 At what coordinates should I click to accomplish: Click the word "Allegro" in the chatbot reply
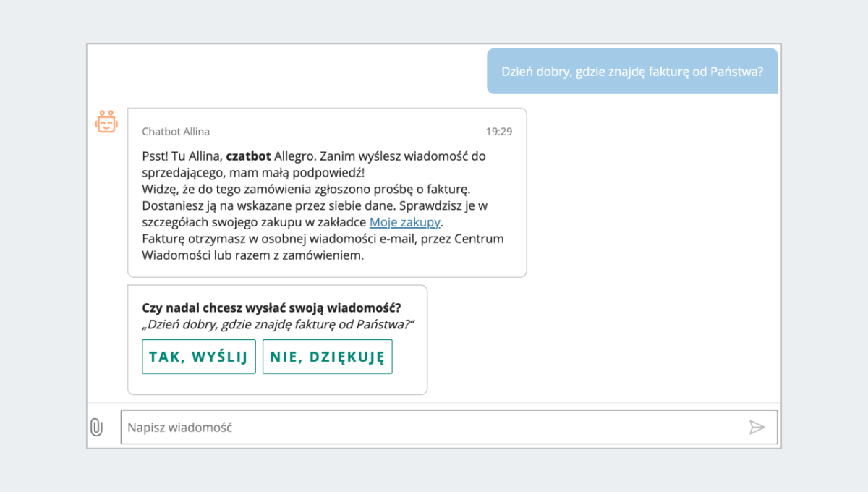point(296,156)
